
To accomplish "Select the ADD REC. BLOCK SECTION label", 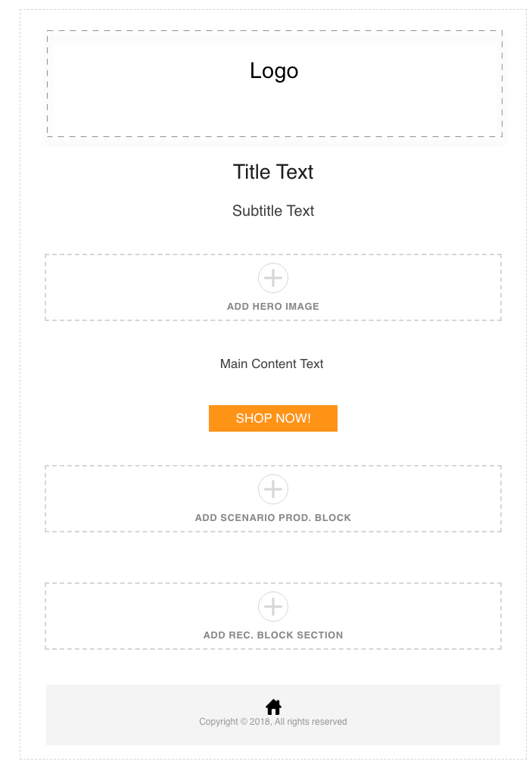I will pos(273,635).
